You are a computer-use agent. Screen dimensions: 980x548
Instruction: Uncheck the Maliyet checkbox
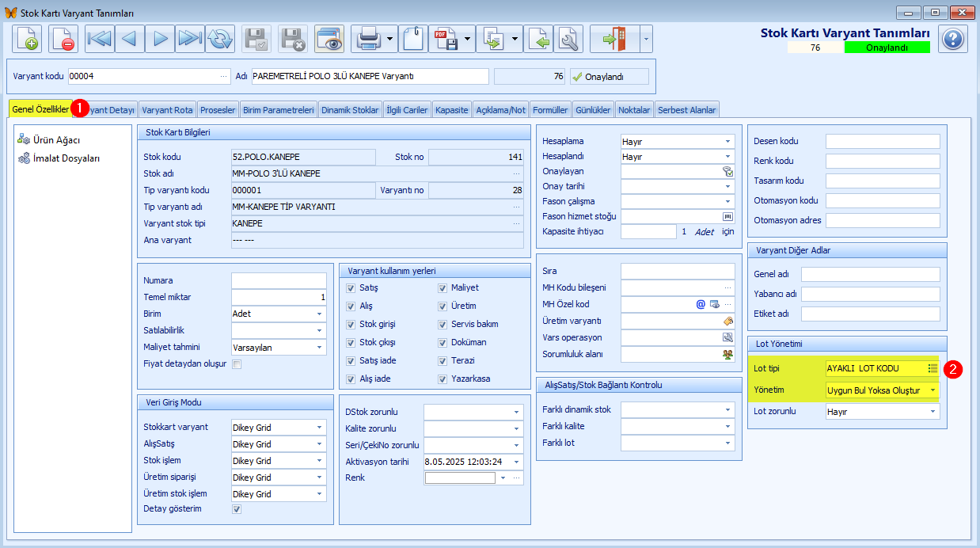pos(443,287)
